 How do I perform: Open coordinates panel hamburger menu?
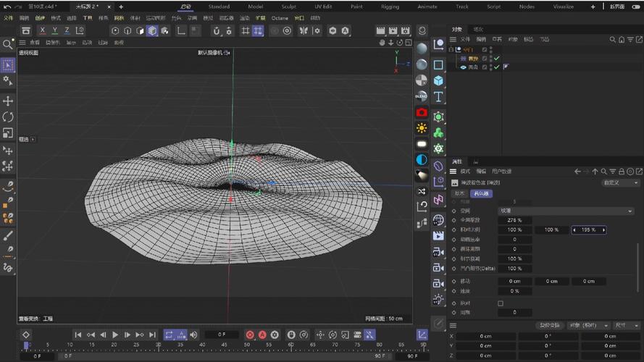click(x=453, y=326)
